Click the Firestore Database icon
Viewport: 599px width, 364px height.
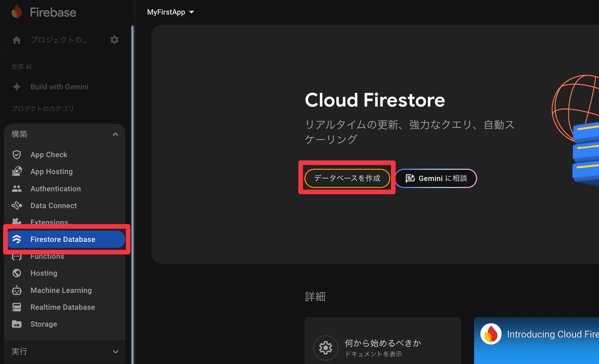tap(17, 239)
